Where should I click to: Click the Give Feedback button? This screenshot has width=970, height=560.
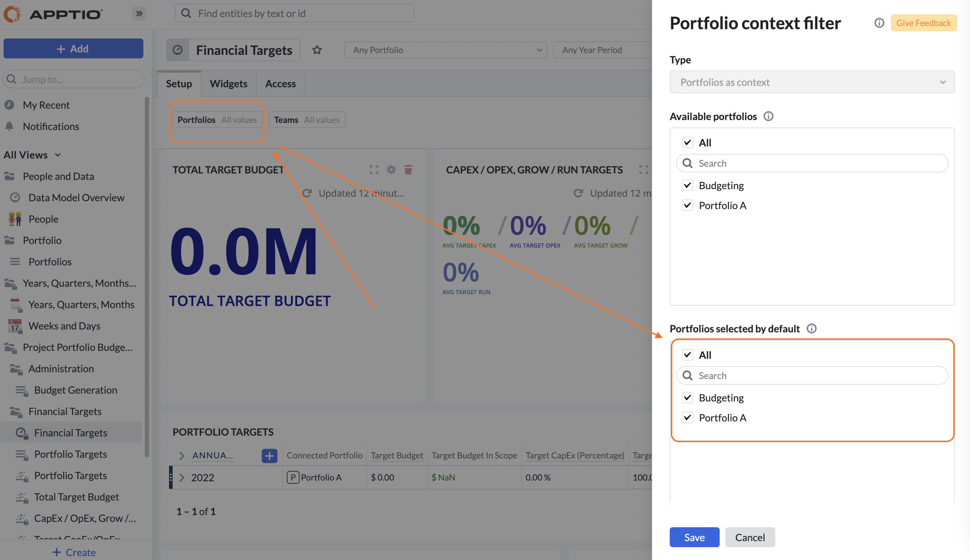coord(923,23)
